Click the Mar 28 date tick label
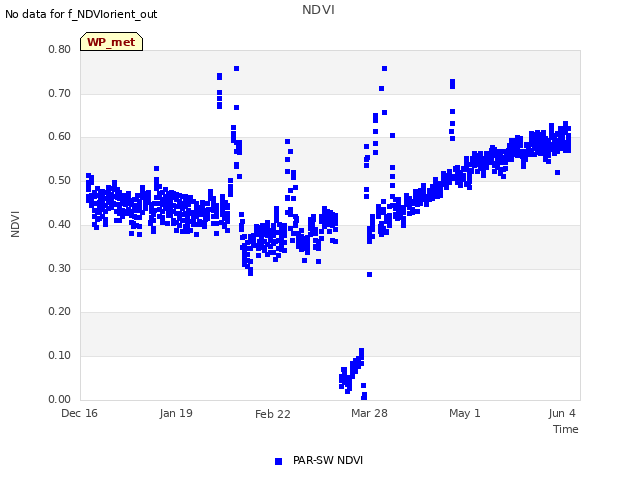 coord(369,413)
